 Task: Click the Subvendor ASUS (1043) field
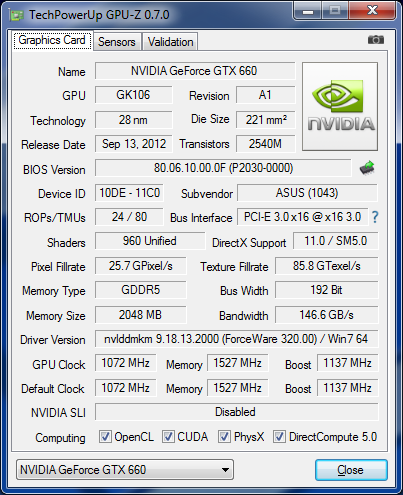click(x=307, y=193)
